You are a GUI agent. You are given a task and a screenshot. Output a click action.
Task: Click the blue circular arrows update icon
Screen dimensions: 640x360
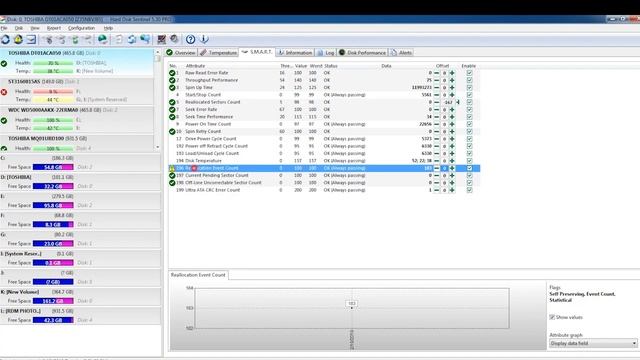coord(131,39)
